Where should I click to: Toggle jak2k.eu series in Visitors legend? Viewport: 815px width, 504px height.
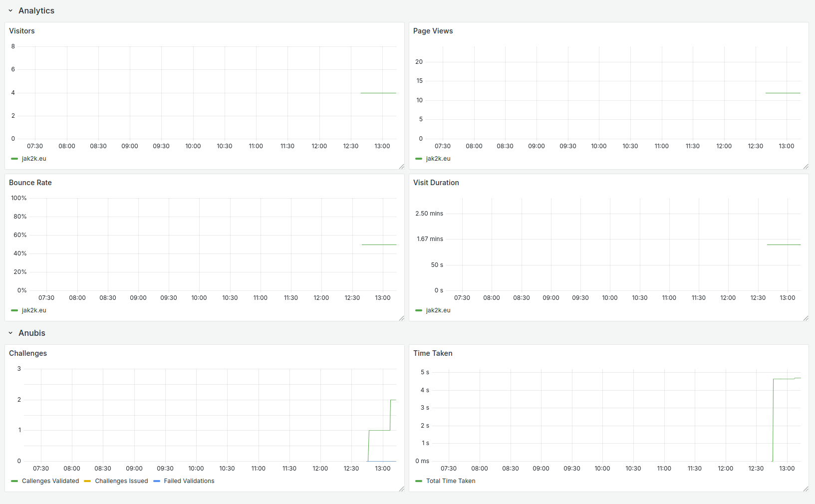[x=34, y=159]
